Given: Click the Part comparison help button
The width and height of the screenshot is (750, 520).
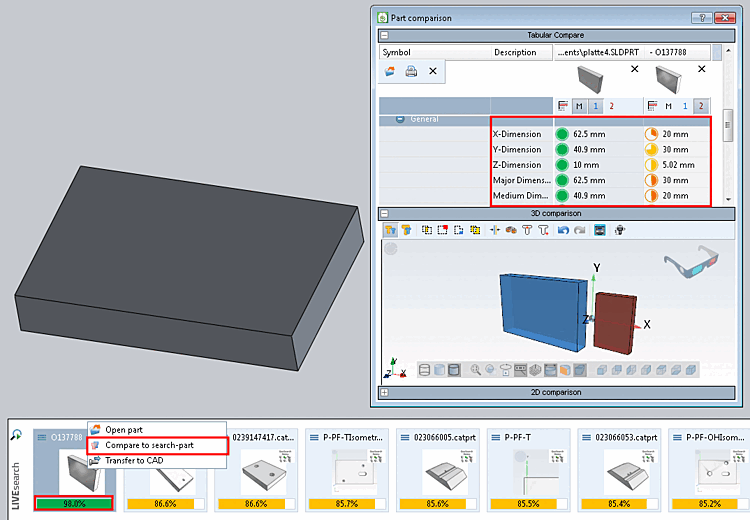Looking at the screenshot, I should point(702,18).
